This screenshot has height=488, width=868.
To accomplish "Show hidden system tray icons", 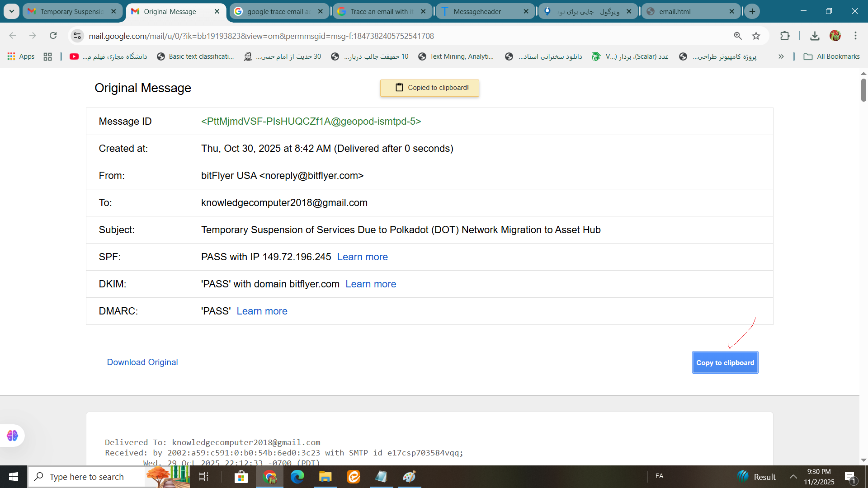I will (793, 477).
